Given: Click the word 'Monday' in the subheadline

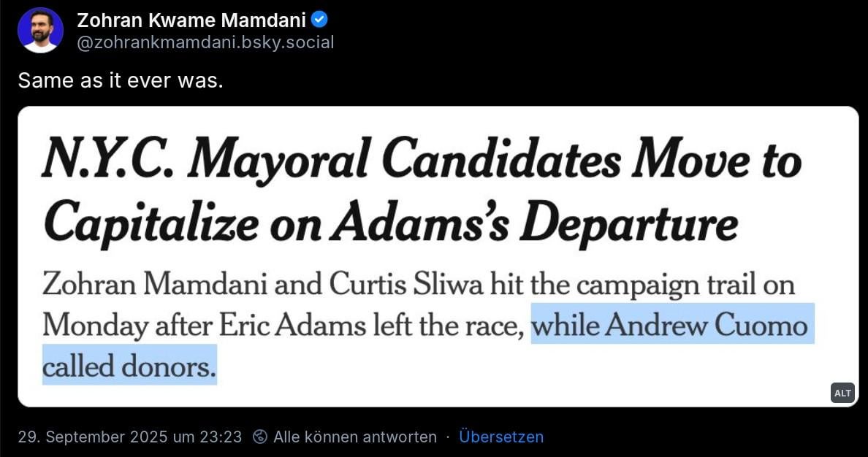Looking at the screenshot, I should tap(95, 326).
